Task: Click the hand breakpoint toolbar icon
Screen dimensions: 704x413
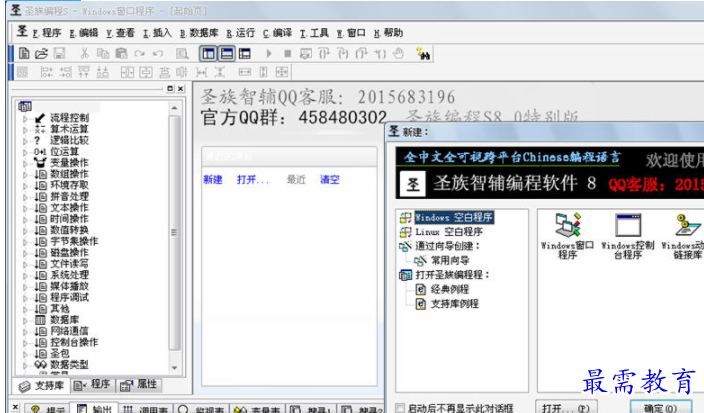Action: tap(398, 54)
